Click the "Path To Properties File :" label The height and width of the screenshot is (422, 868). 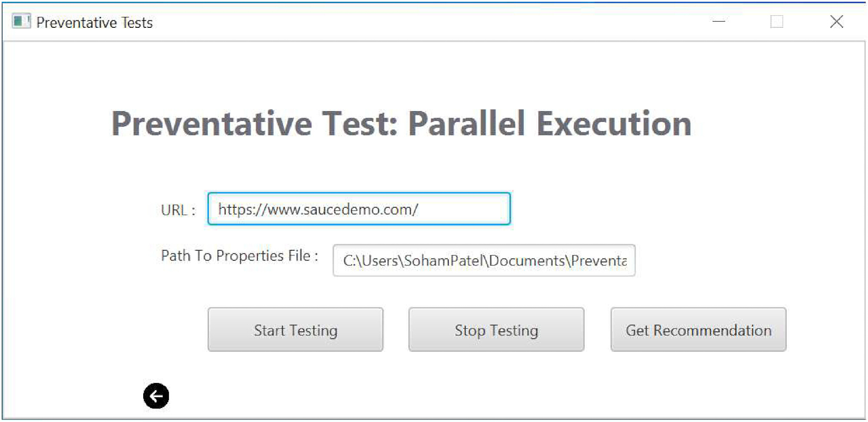240,255
